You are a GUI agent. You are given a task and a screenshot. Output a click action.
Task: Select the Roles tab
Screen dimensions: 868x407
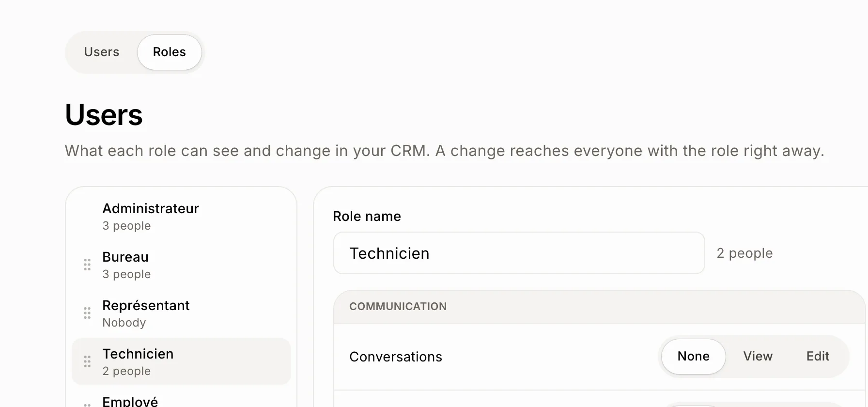click(170, 52)
